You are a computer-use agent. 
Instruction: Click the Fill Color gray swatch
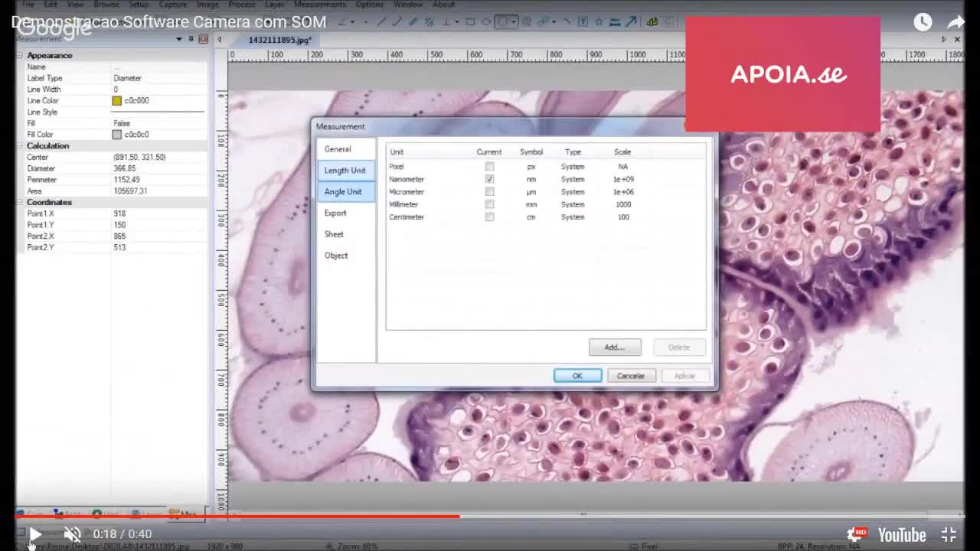pos(117,135)
